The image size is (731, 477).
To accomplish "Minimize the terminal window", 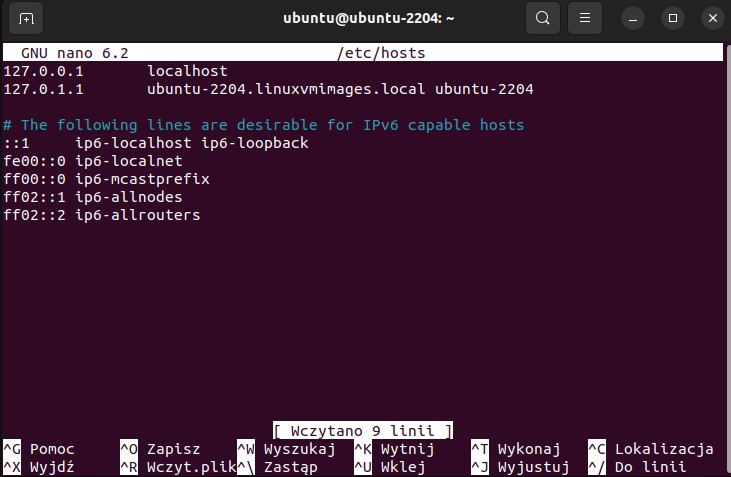I will pyautogui.click(x=633, y=19).
